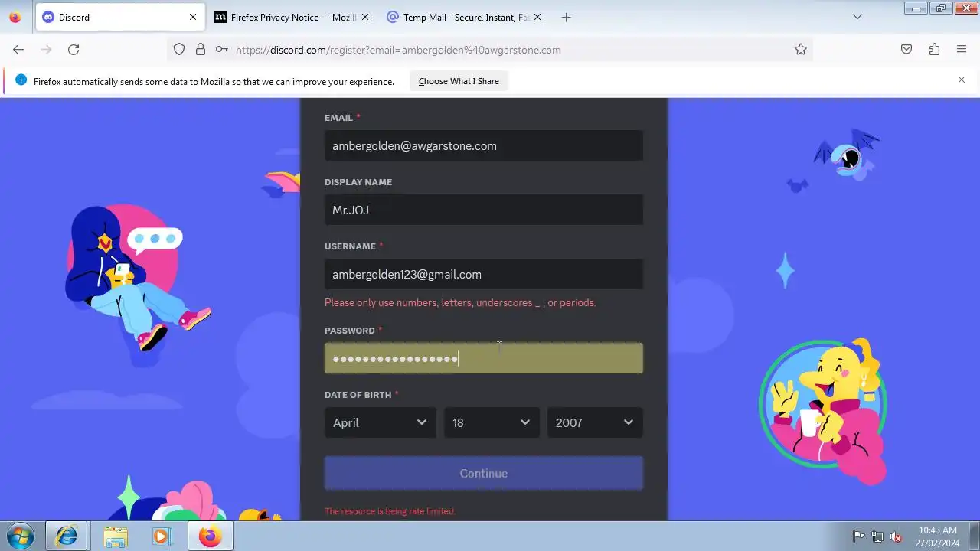980x551 pixels.
Task: Open the taskbar clock and date
Action: pyautogui.click(x=937, y=536)
